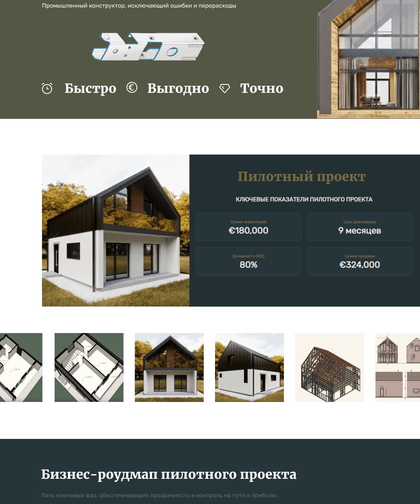Open the partially visible floor plan thumbnail

tap(21, 367)
